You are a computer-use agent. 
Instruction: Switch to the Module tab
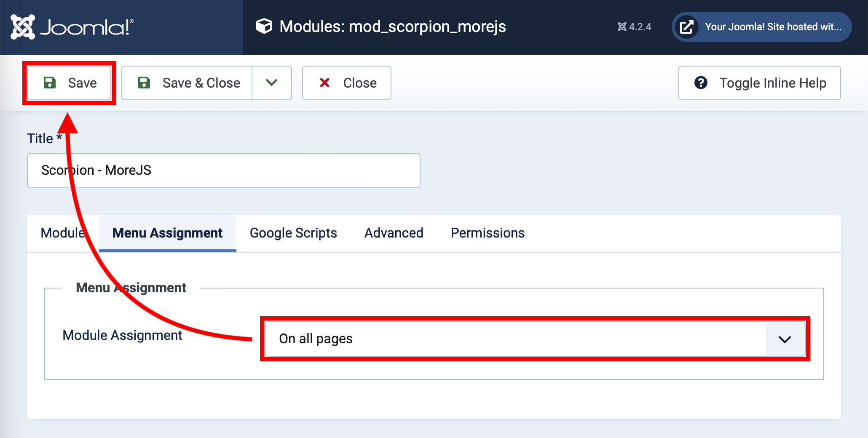pos(63,233)
